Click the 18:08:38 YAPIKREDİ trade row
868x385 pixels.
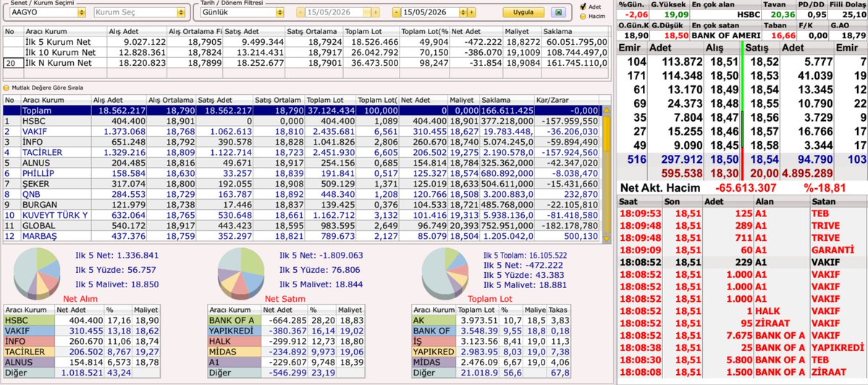pos(742,347)
